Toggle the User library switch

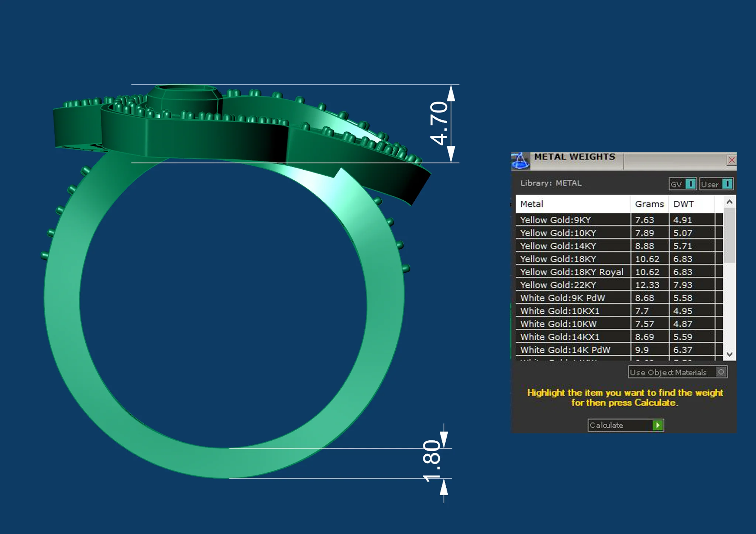[716, 184]
